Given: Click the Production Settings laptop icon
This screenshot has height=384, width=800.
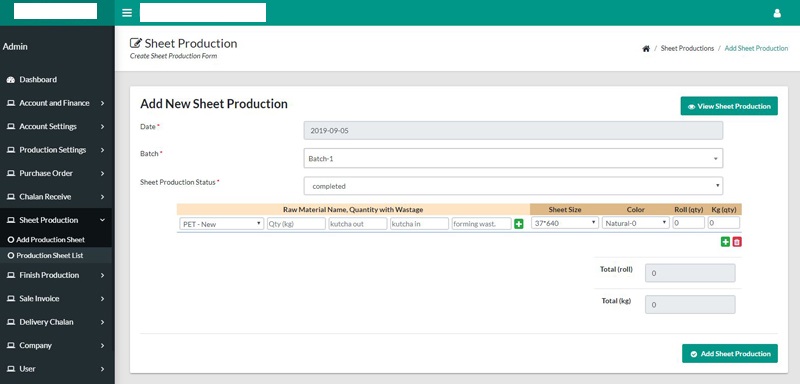Looking at the screenshot, I should click(x=11, y=150).
